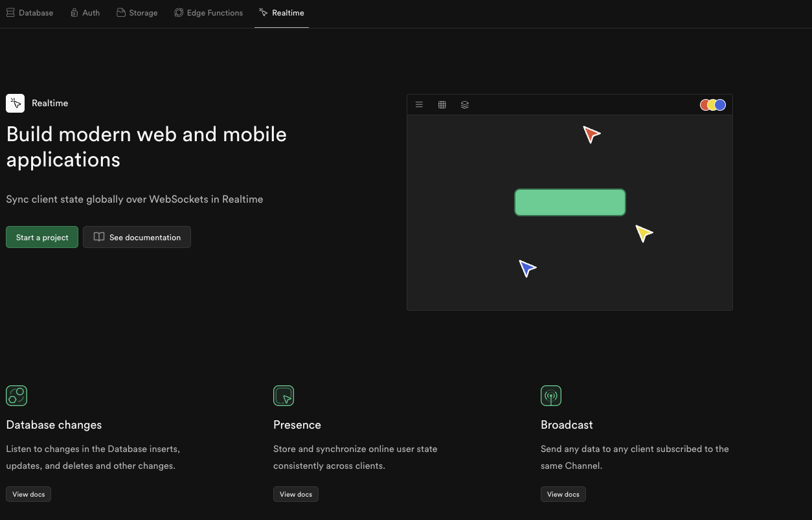Click the Storage folder icon in nav
Image resolution: width=812 pixels, height=520 pixels.
pos(121,13)
